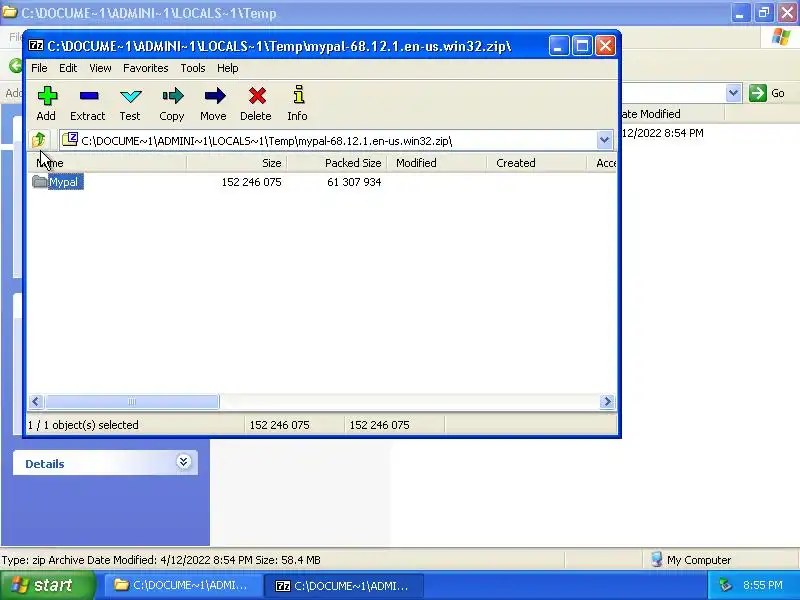Switch to the 7-Zip taskbar item
This screenshot has width=800, height=600.
[344, 586]
